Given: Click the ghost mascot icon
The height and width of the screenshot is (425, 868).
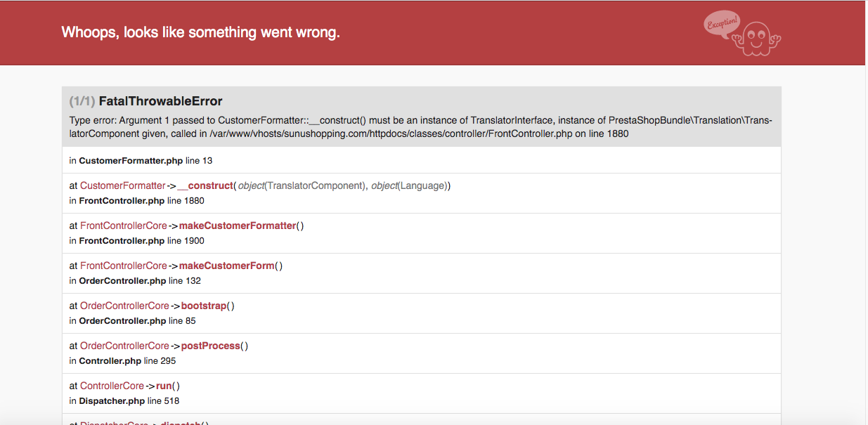Looking at the screenshot, I should click(757, 39).
